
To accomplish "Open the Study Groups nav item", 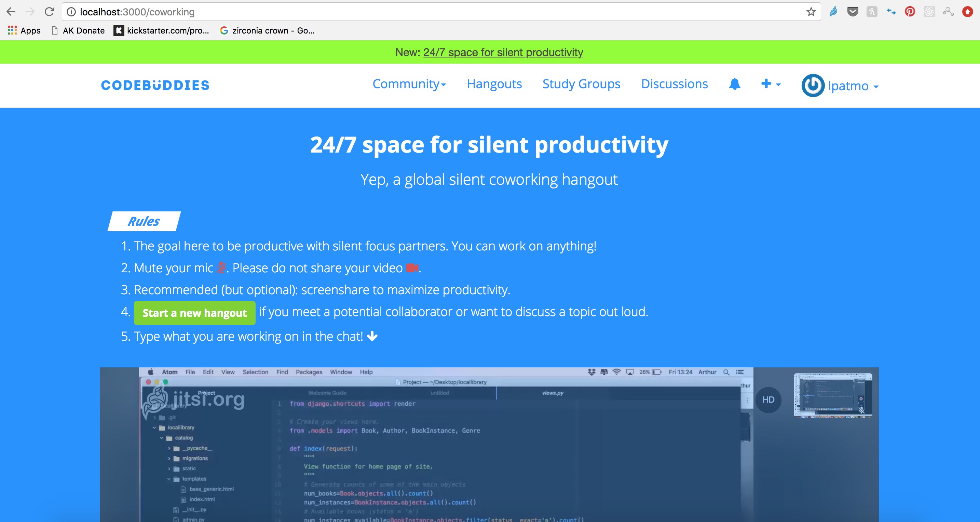I will pyautogui.click(x=581, y=84).
